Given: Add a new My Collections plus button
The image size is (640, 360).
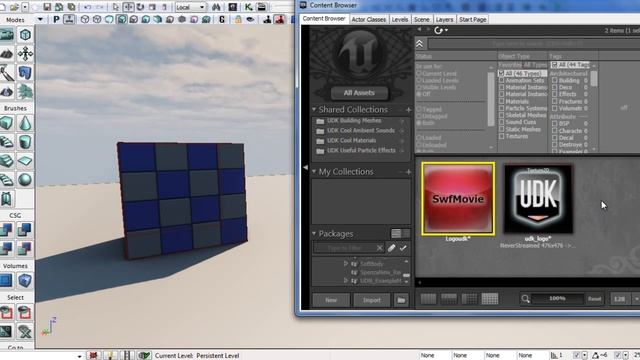Looking at the screenshot, I should click(408, 172).
